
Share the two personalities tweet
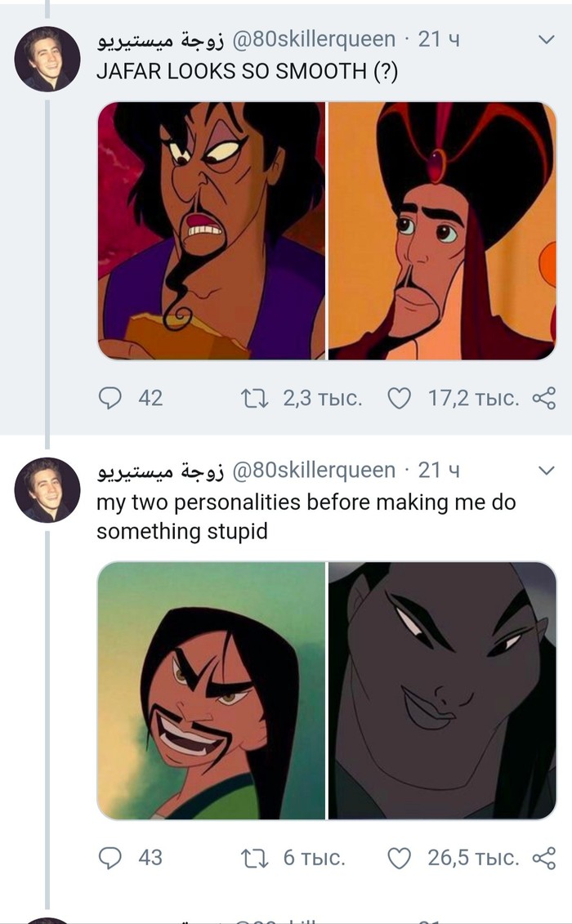(x=543, y=857)
